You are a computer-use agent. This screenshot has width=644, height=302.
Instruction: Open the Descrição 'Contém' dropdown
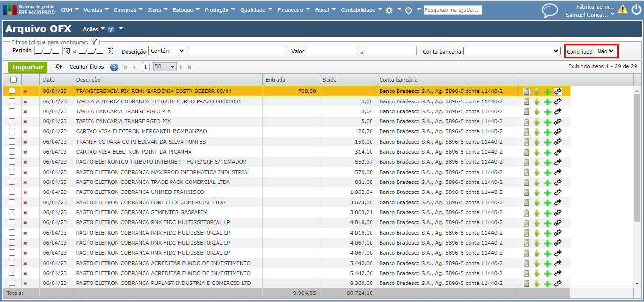pos(167,51)
